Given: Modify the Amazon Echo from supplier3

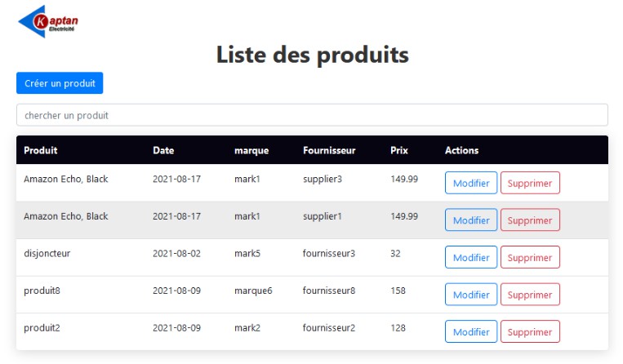Looking at the screenshot, I should pyautogui.click(x=470, y=183).
